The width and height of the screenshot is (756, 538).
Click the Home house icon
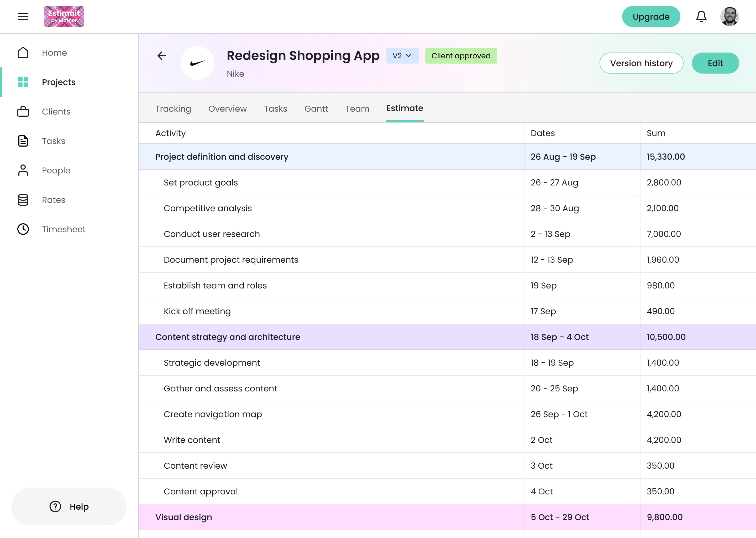point(23,53)
